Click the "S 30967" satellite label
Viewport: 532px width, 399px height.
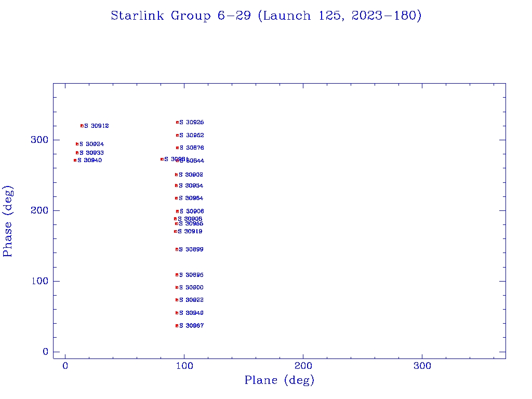click(x=192, y=326)
